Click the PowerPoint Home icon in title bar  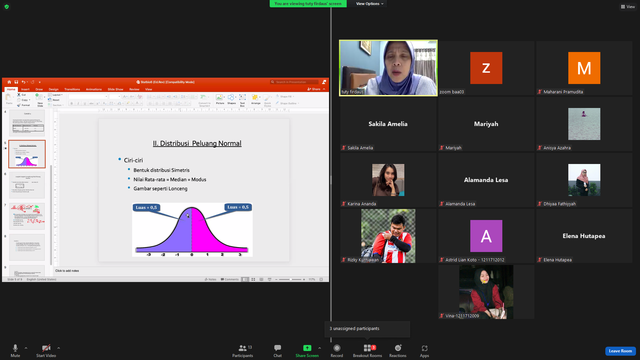click(x=9, y=82)
